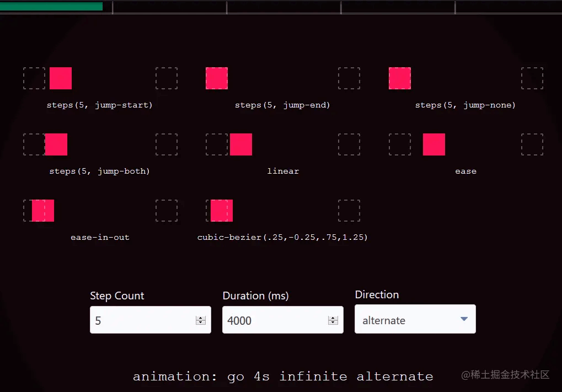Increase Duration using the spinner up arrow
Screen dimensions: 562x392
[x=333, y=318]
